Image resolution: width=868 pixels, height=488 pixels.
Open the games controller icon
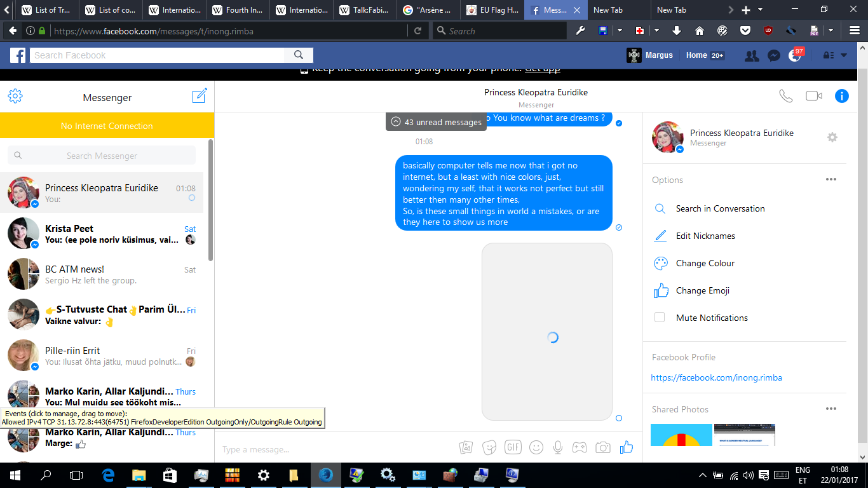point(580,447)
